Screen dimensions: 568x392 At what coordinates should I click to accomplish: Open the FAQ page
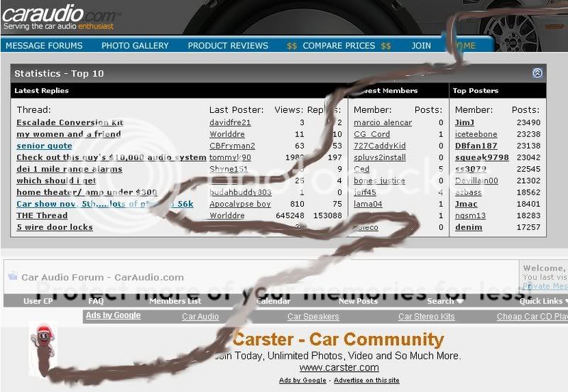(x=96, y=301)
